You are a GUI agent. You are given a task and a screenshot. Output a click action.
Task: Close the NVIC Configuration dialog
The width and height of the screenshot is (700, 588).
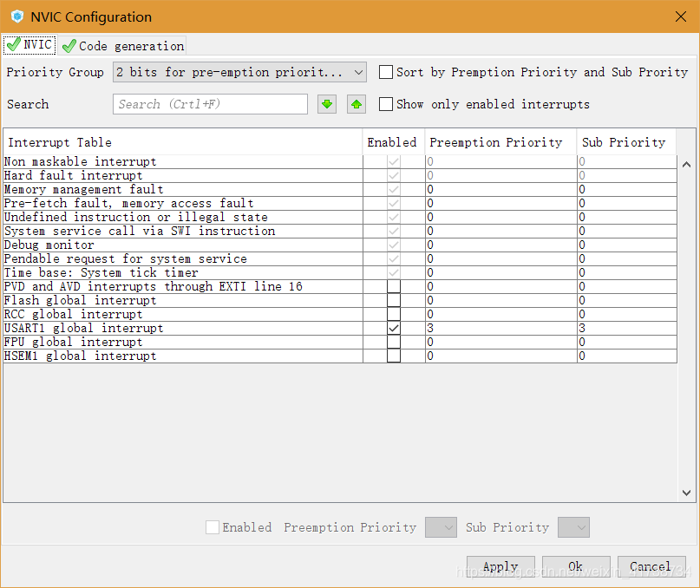681,16
